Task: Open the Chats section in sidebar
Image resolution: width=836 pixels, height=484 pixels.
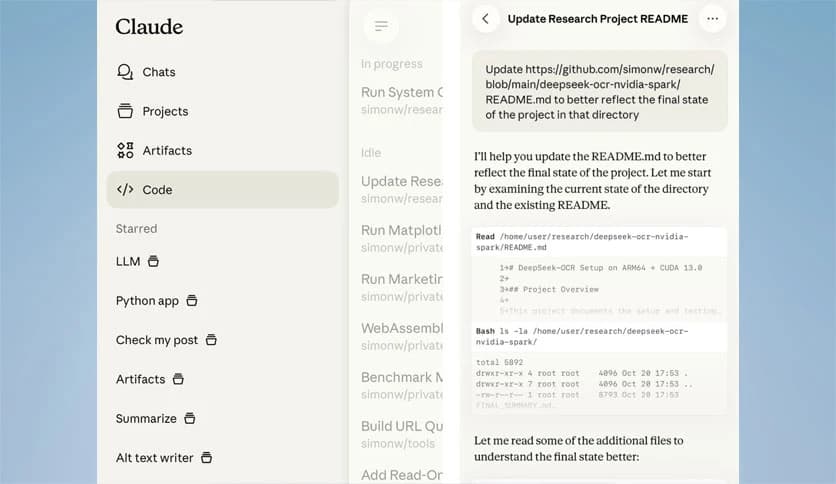Action: (x=158, y=72)
